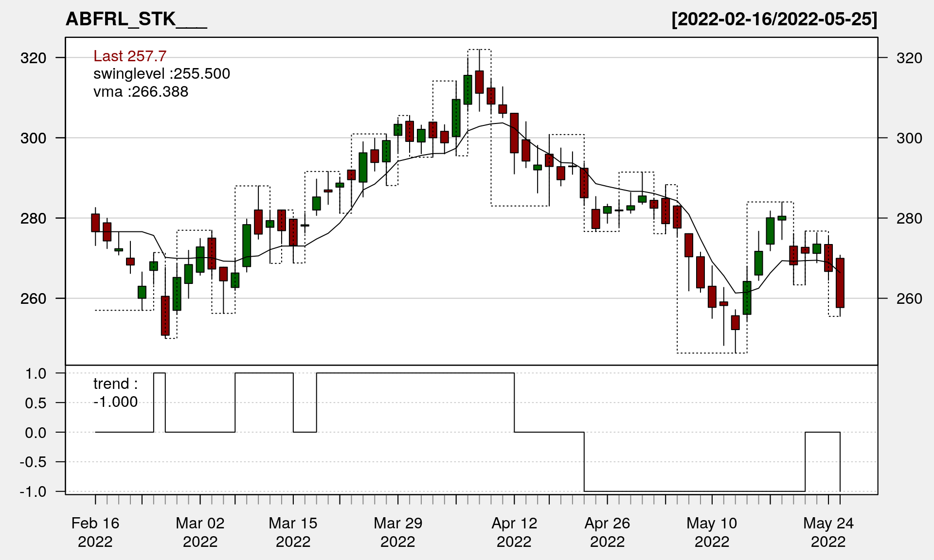Viewport: 934px width, 560px height.
Task: Click the vma 266.388 label
Action: 141,92
